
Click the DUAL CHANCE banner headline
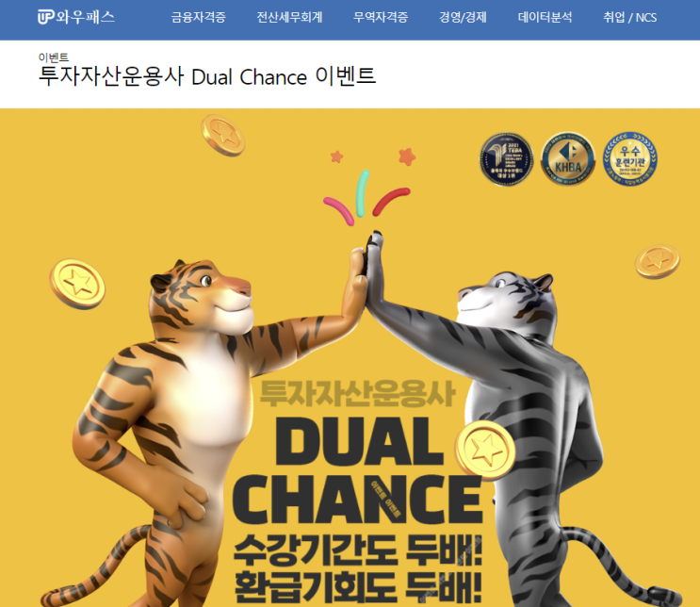pos(357,470)
